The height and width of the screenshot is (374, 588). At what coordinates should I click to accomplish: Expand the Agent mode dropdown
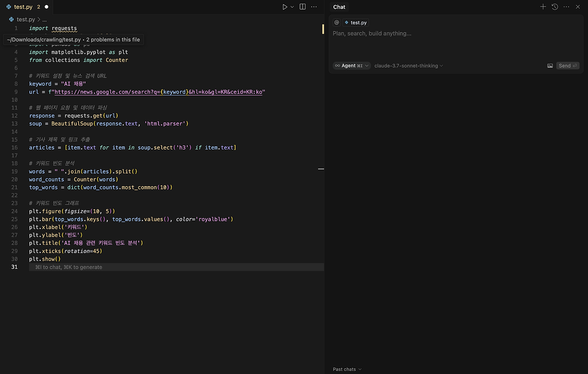point(351,65)
